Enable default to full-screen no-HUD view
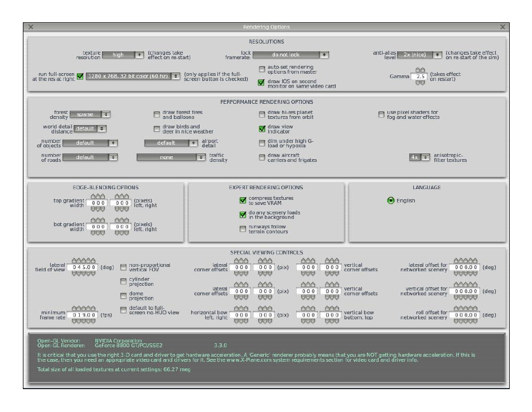This screenshot has width=532, height=412. tap(123, 310)
